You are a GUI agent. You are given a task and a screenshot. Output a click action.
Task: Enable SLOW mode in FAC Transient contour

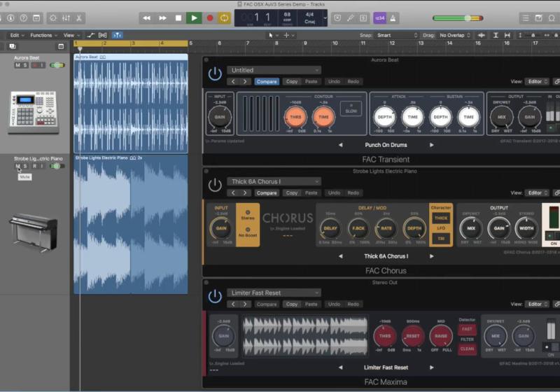[x=350, y=109]
